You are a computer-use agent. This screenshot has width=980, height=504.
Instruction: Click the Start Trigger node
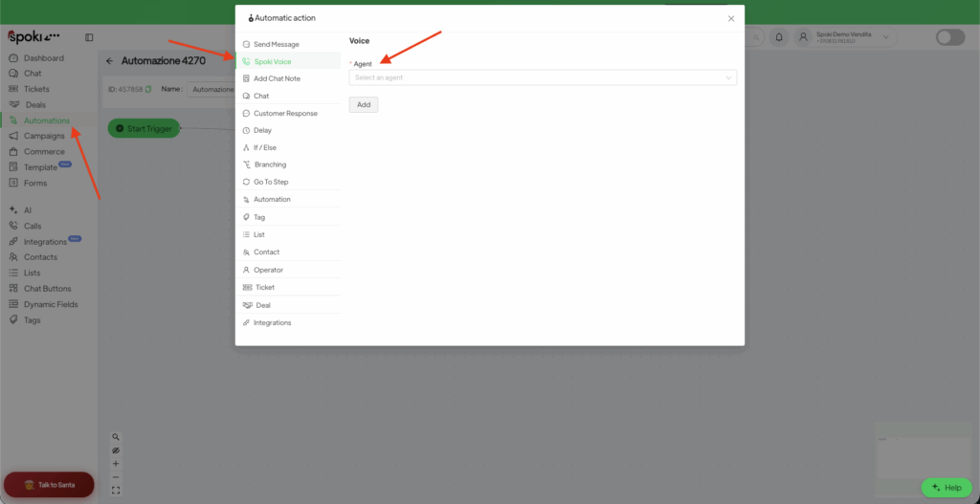(x=144, y=128)
